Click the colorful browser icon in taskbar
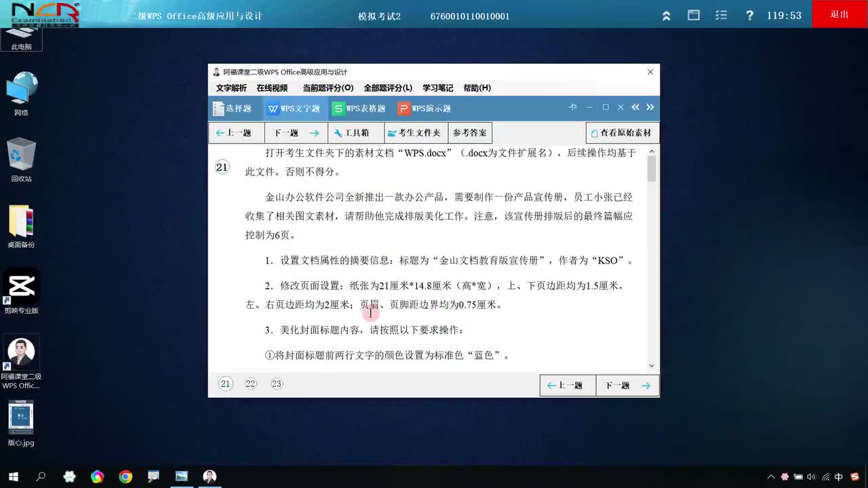868x488 pixels. click(x=97, y=476)
